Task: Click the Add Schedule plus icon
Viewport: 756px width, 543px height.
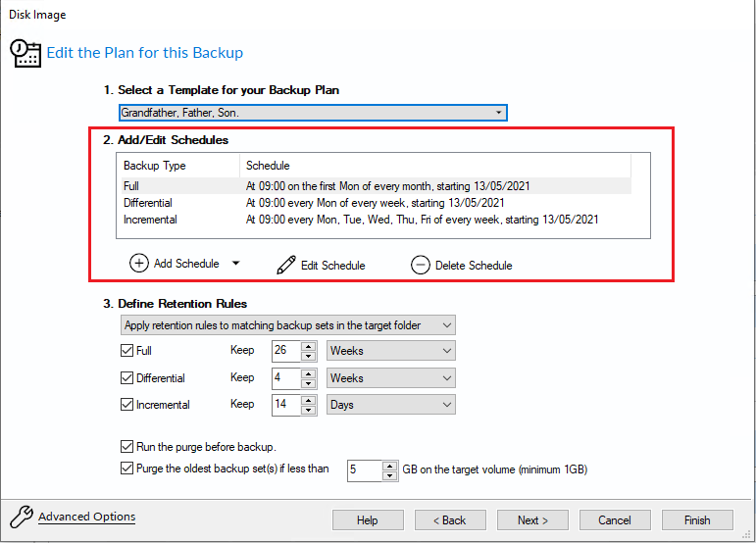Action: click(139, 264)
